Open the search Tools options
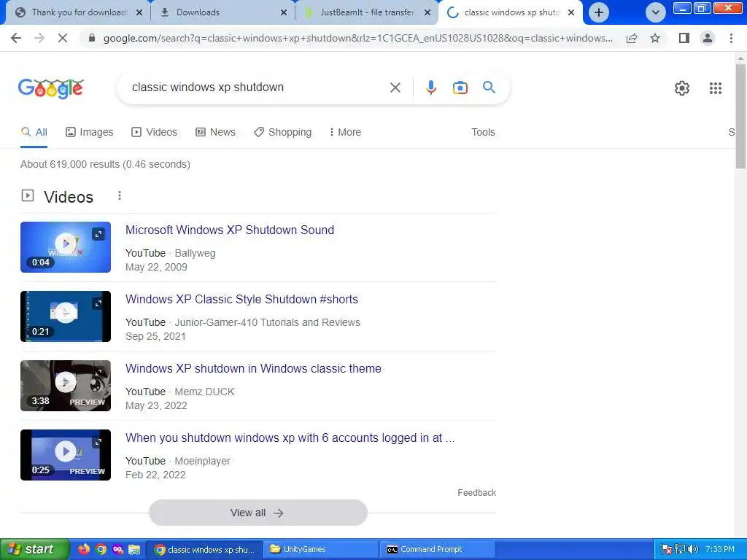 coord(483,132)
